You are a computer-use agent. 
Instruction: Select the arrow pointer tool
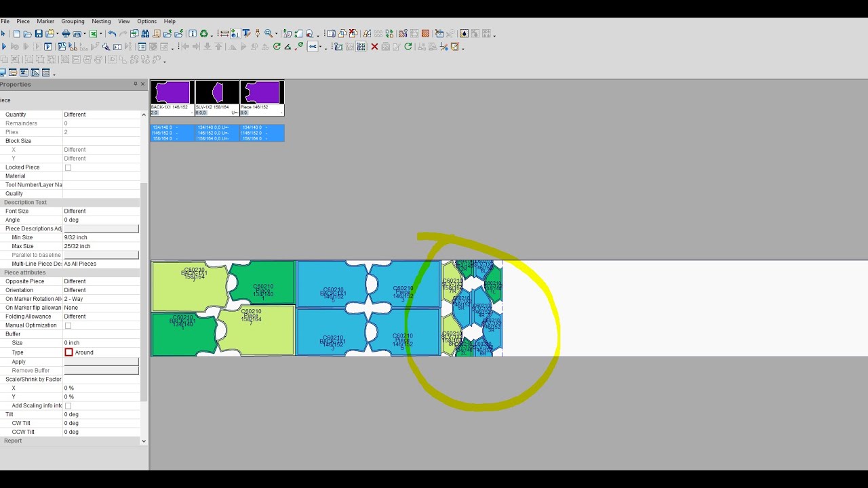3,34
